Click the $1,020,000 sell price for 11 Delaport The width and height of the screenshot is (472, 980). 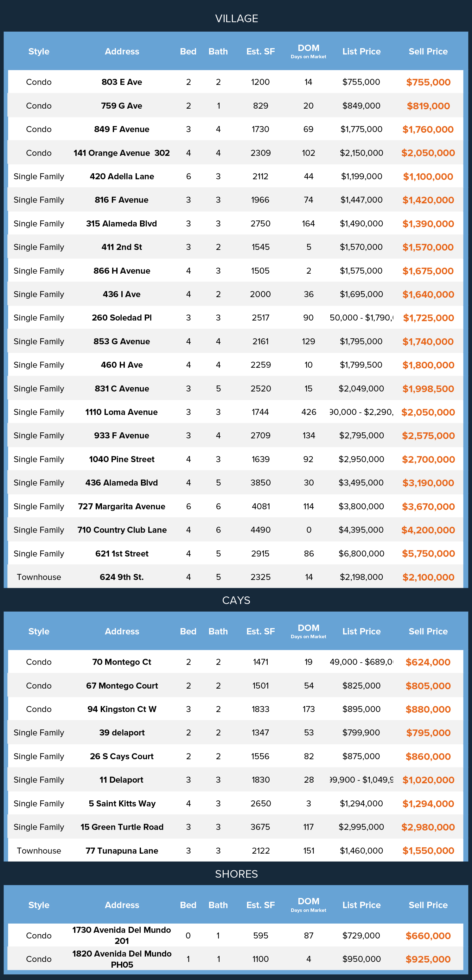click(428, 780)
